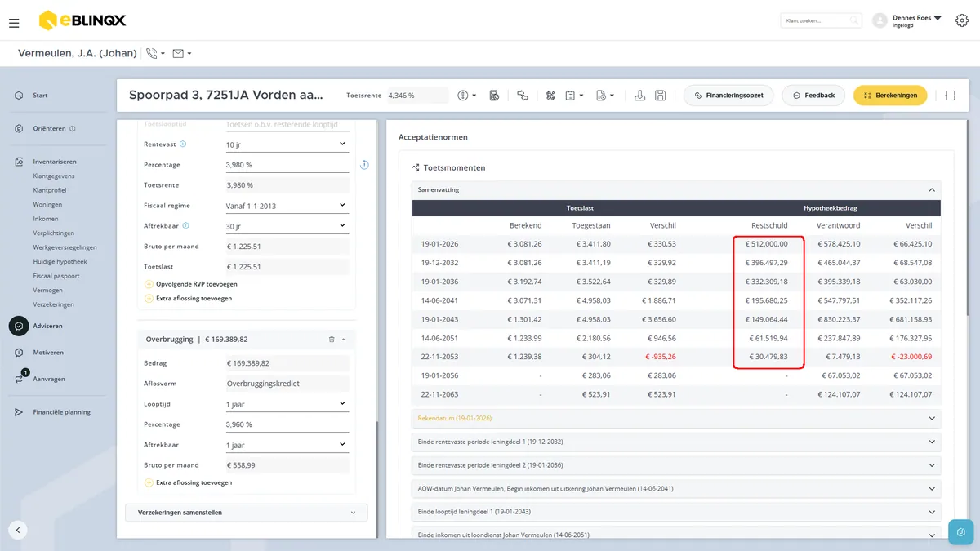Click the Feedback button
980x551 pixels.
pos(813,96)
